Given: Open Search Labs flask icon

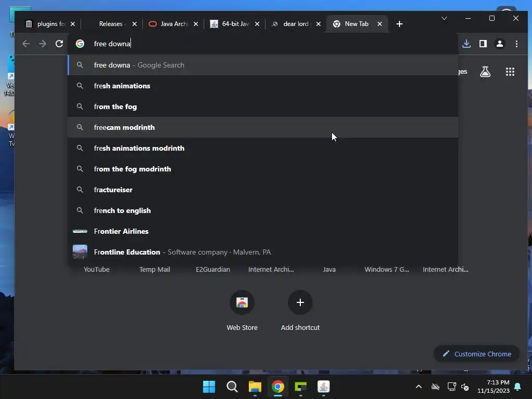Looking at the screenshot, I should pos(485,72).
